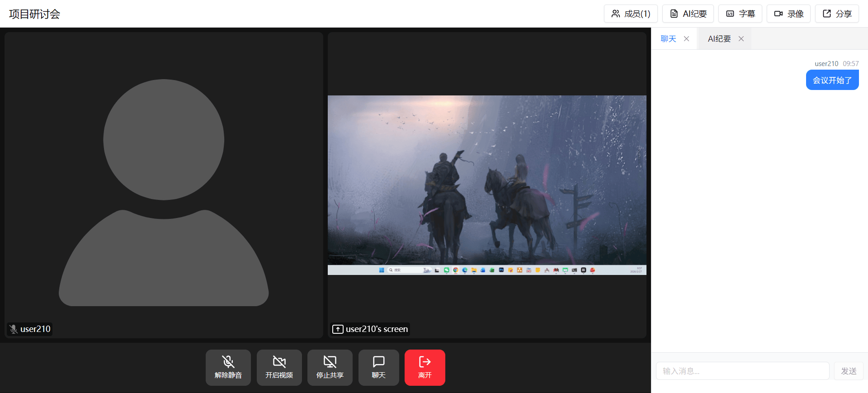The height and width of the screenshot is (393, 868).
Task: Close the 聊天 tab
Action: 687,39
